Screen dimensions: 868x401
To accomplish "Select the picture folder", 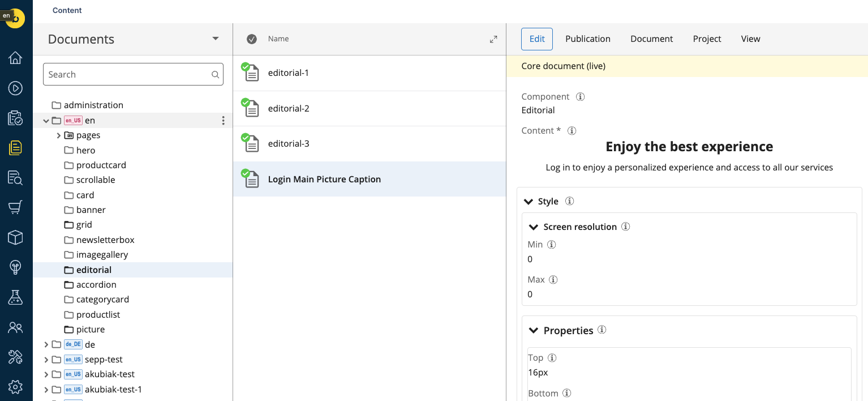I will click(x=91, y=329).
